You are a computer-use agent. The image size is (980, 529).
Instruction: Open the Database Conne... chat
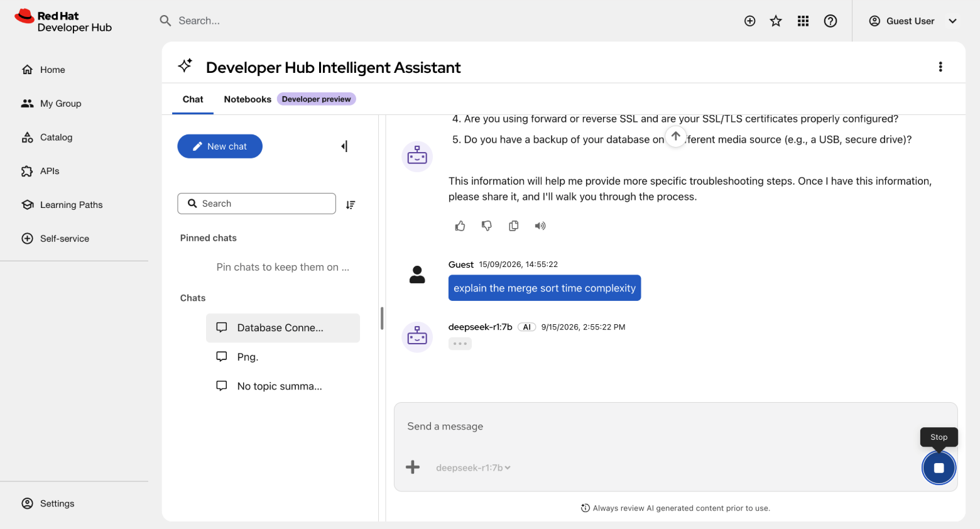tap(283, 328)
